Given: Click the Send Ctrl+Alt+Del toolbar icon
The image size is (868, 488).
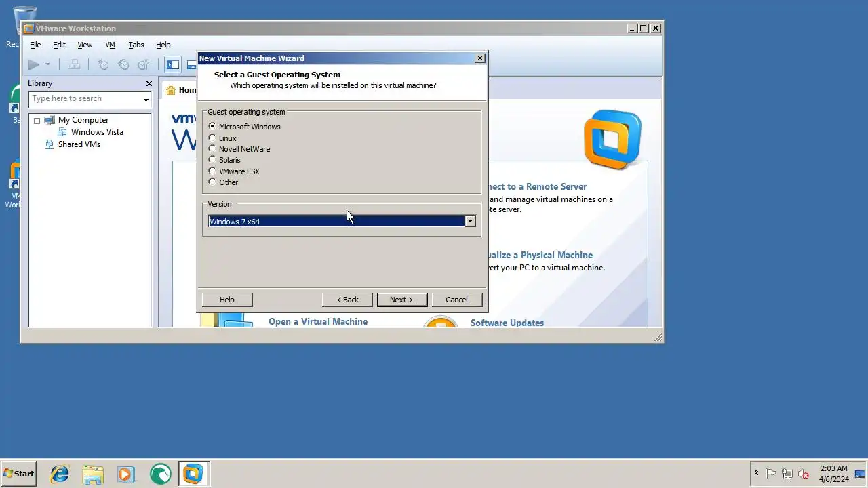Looking at the screenshot, I should click(74, 64).
